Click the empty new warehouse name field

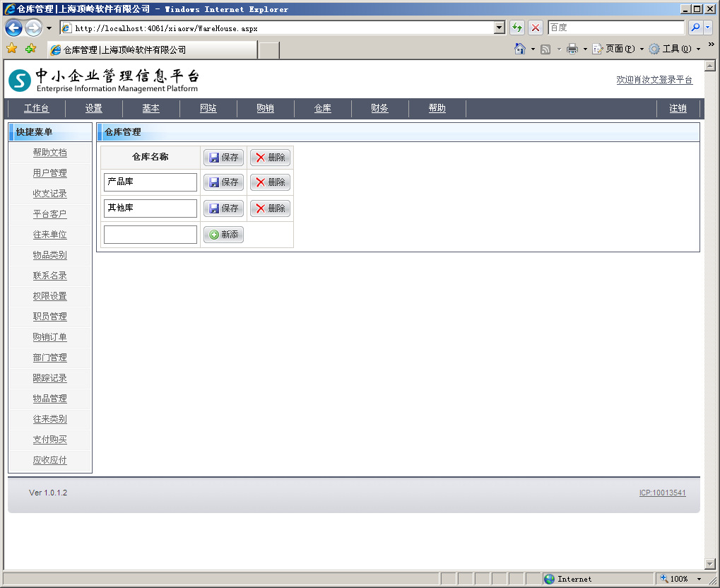[150, 235]
